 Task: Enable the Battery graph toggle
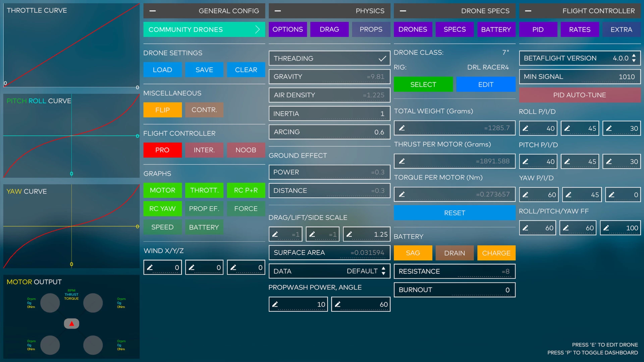(204, 227)
